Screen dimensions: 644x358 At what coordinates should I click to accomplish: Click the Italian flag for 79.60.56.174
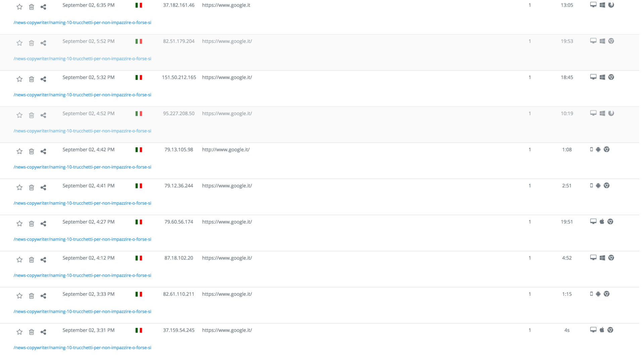pos(139,222)
